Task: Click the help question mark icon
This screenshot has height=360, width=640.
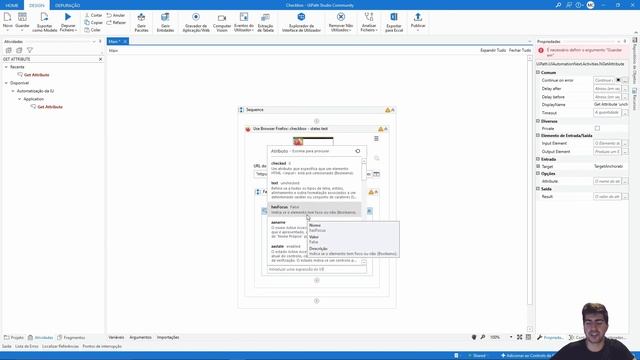Action: coord(578,5)
